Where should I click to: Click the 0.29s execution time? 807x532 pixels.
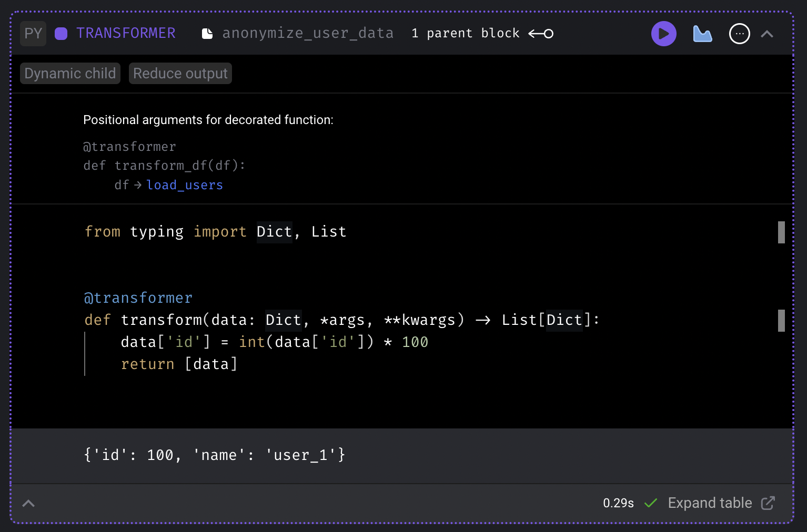pyautogui.click(x=618, y=503)
